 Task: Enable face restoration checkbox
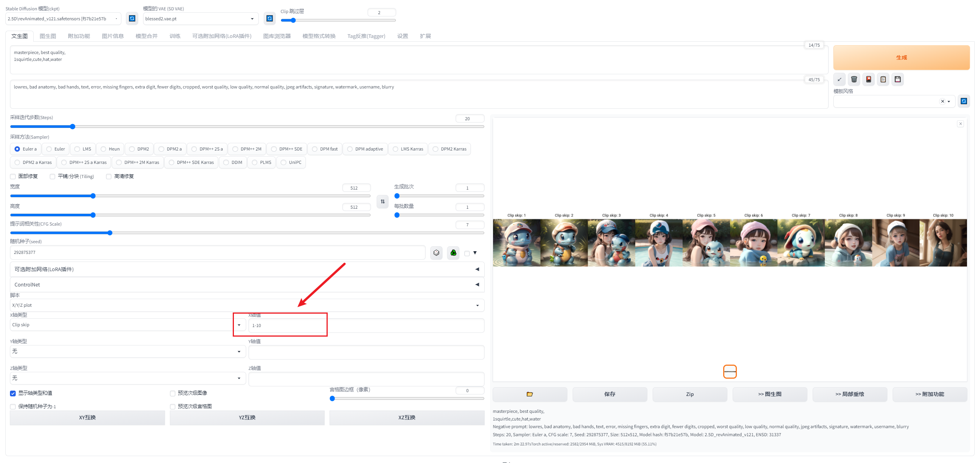click(13, 177)
